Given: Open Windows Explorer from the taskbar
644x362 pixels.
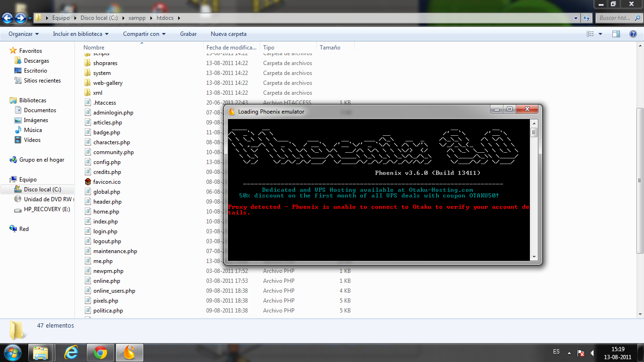Looking at the screenshot, I should point(41,353).
